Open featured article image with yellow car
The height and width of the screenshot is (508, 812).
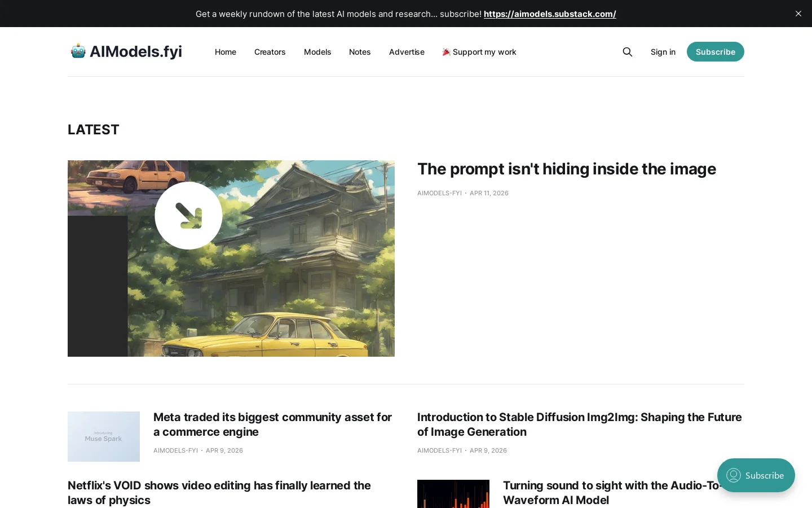(x=231, y=259)
